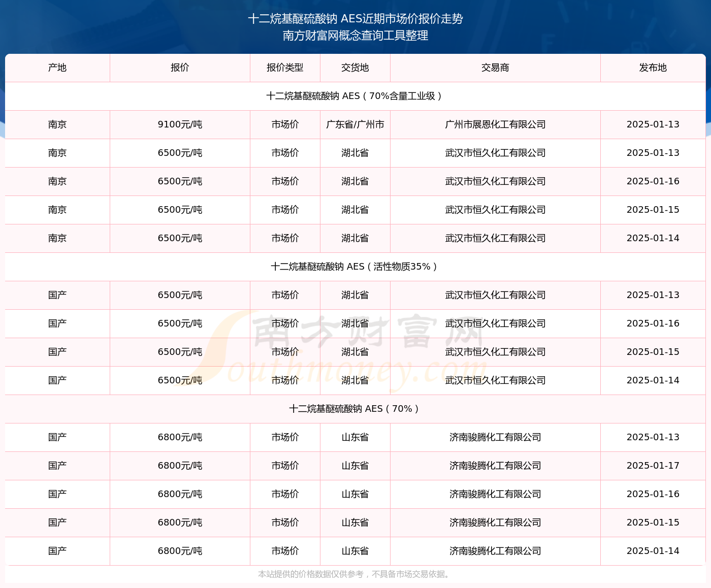Click 武汉市恒久化工有限公司 in 国产 2025-01-14 row
This screenshot has height=588, width=711.
pyautogui.click(x=495, y=380)
